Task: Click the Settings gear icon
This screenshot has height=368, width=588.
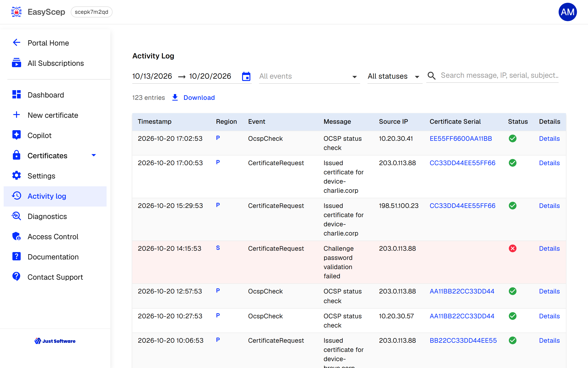Action: (17, 175)
